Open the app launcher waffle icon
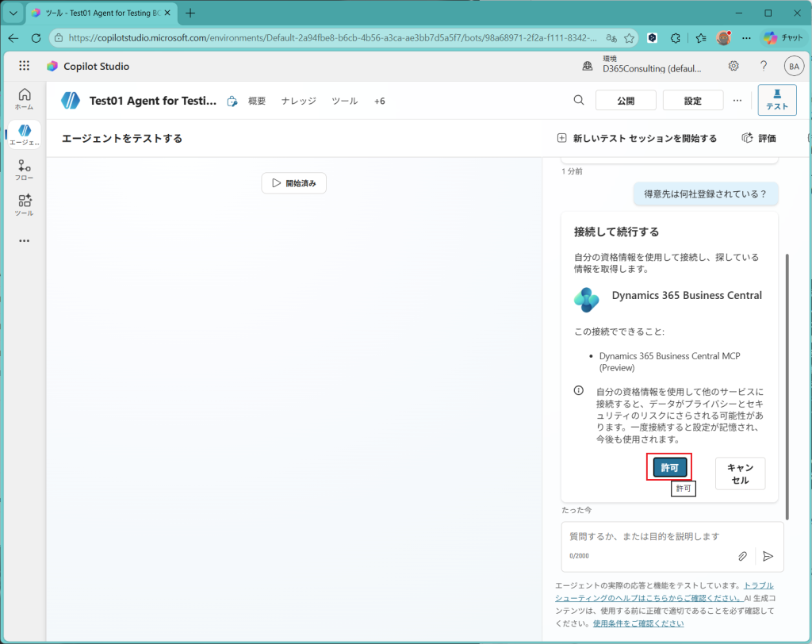The image size is (812, 644). pos(24,66)
